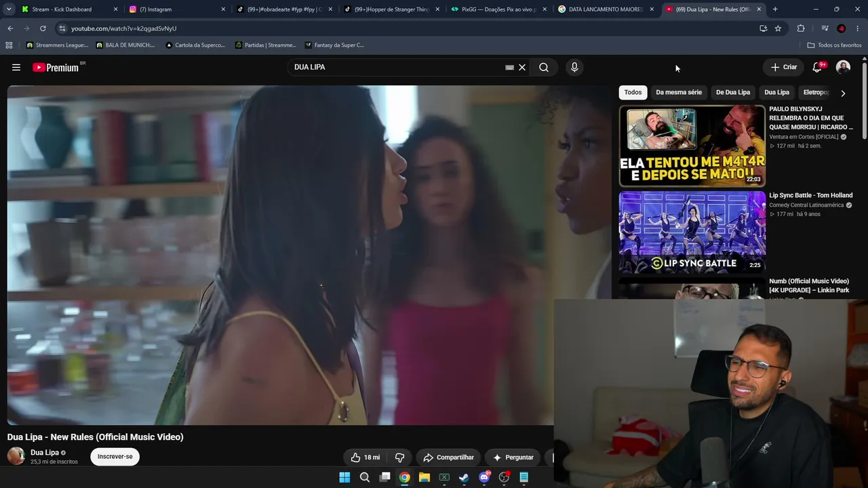This screenshot has height=488, width=868.
Task: Install app icon in the address bar
Action: click(x=764, y=28)
